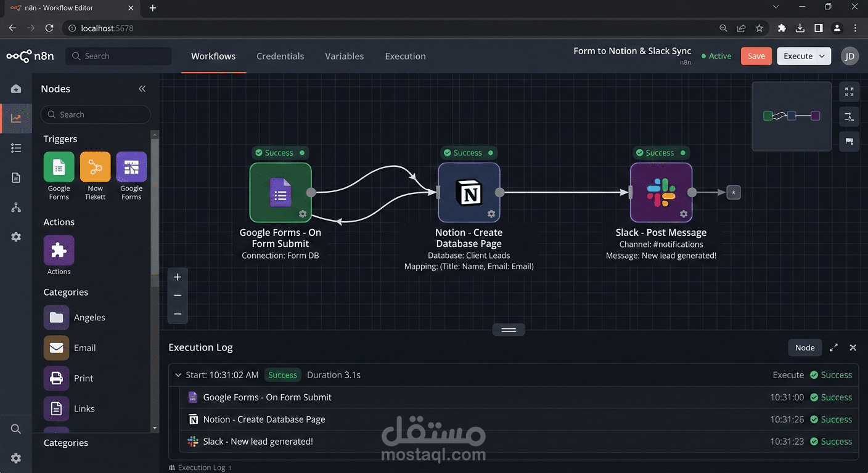Switch to the Workflows tab
The width and height of the screenshot is (868, 473).
click(213, 56)
